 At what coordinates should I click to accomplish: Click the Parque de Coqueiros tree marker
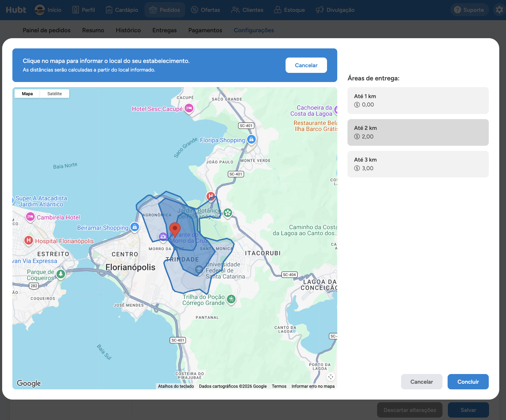point(61,274)
